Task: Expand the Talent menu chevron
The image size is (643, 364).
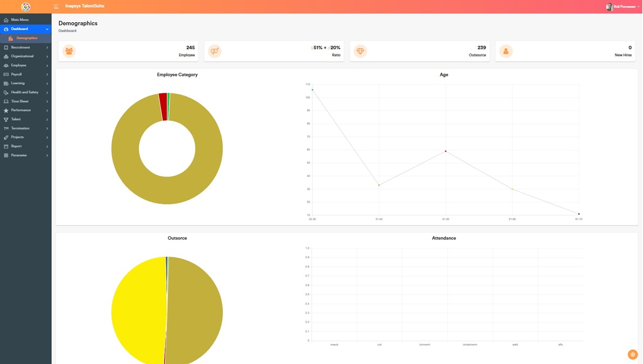Action: (47, 120)
